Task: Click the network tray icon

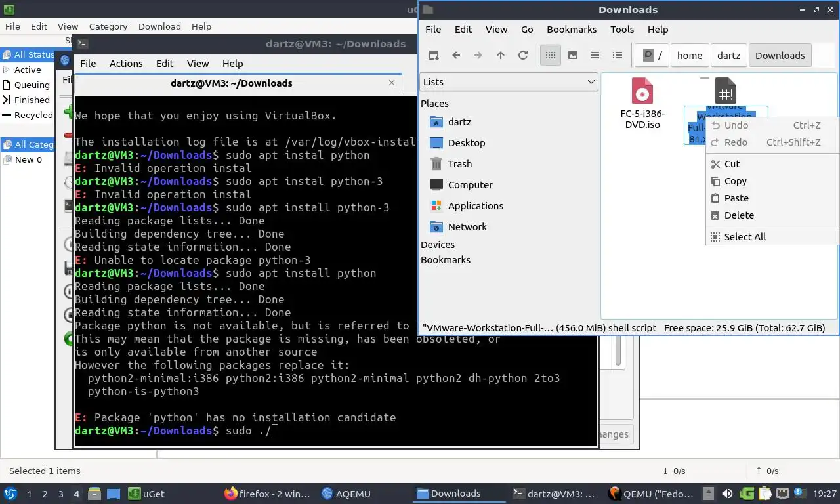Action: (x=783, y=493)
